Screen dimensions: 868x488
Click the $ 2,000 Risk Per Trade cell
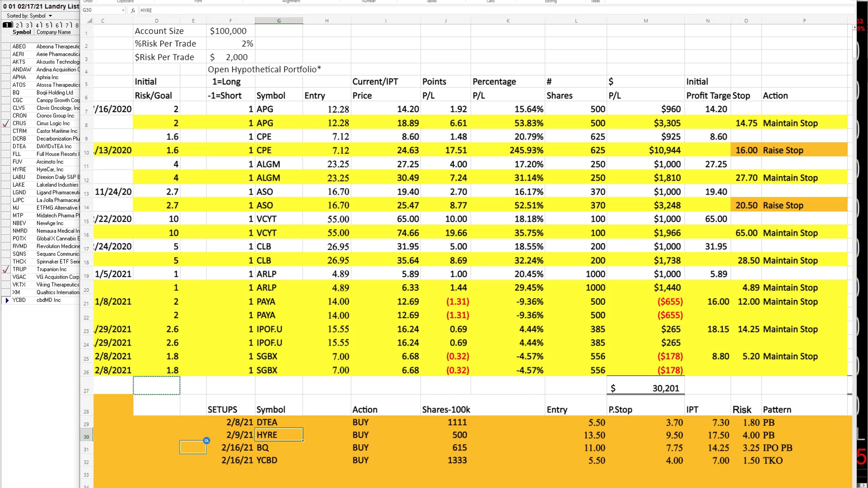pos(230,57)
